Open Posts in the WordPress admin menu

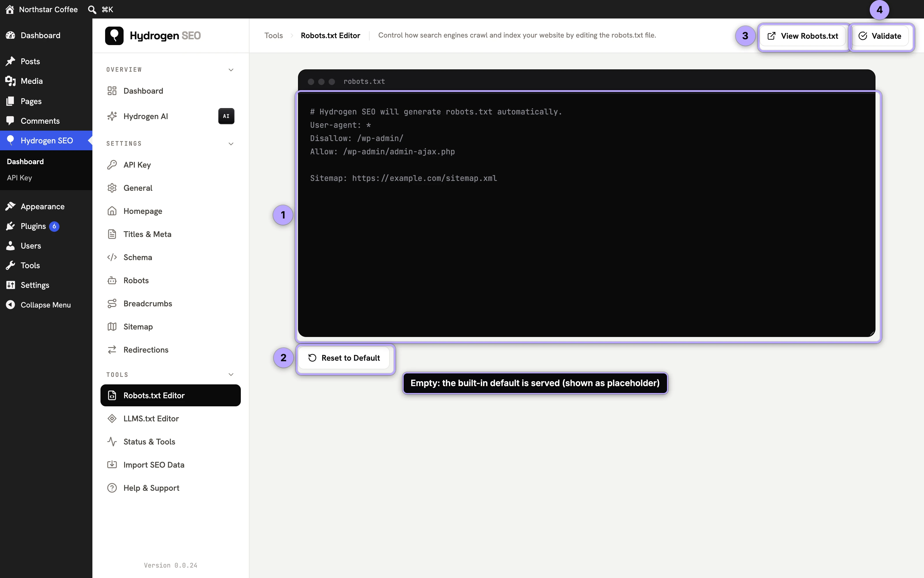[46, 61]
